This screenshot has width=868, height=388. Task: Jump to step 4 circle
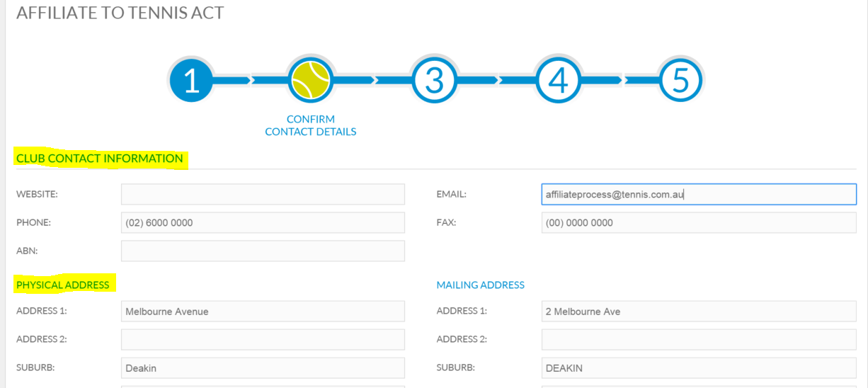(558, 81)
